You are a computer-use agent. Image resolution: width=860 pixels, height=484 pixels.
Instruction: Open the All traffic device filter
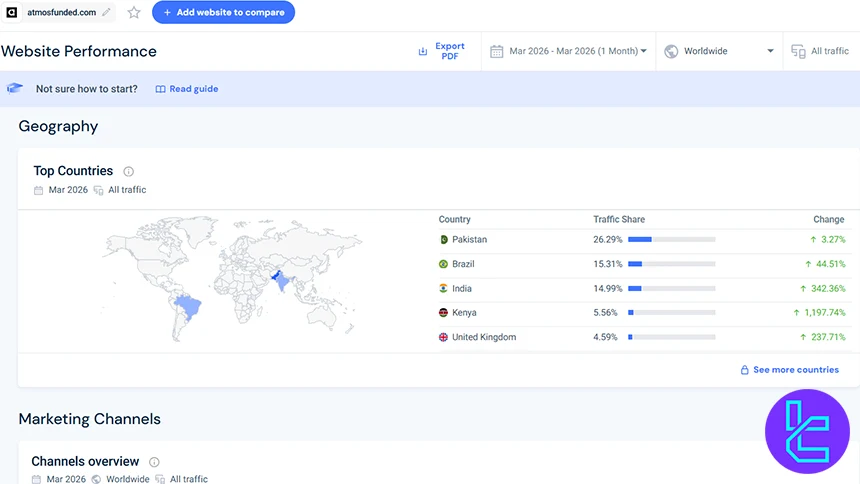(820, 51)
